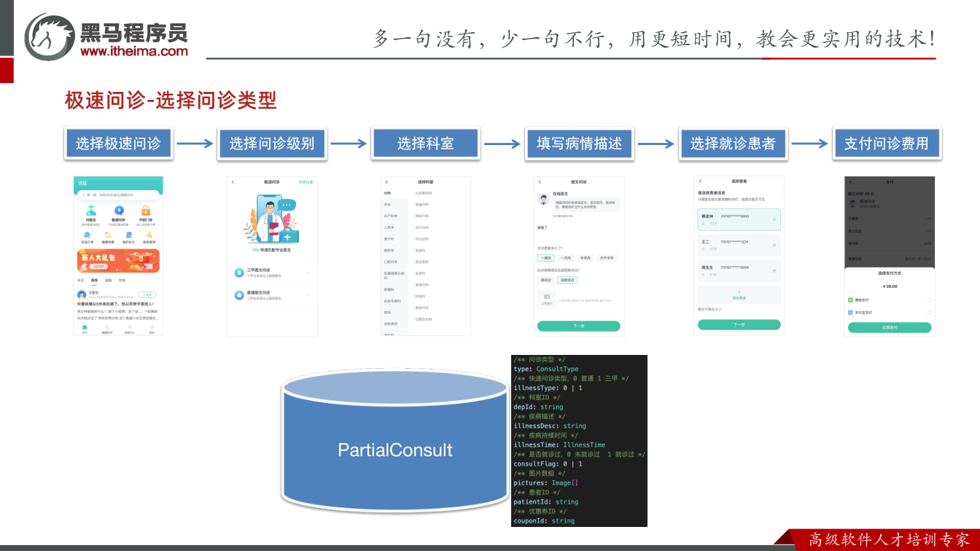Click the 'illnessTime: IllnessTime' code line
Viewport: 980px width, 551px height.
[x=559, y=445]
